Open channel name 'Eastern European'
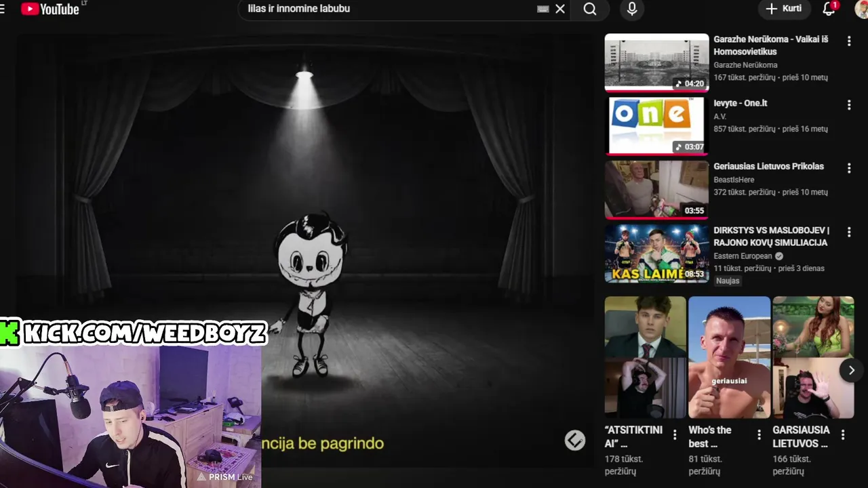The image size is (868, 488). tap(743, 256)
